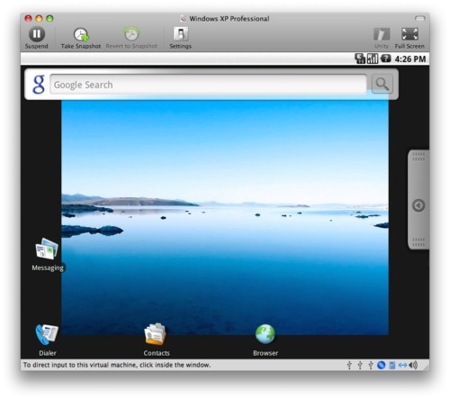
Task: Click inside the Google Search field
Action: pos(208,85)
